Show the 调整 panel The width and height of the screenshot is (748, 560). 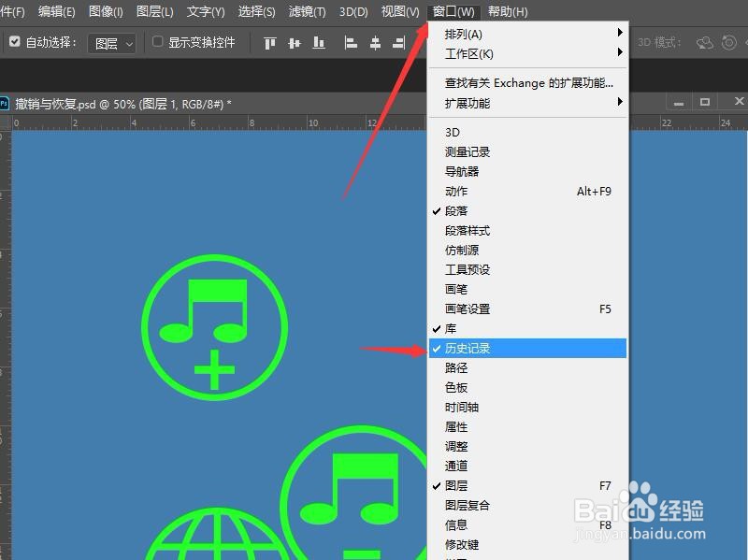click(527, 447)
